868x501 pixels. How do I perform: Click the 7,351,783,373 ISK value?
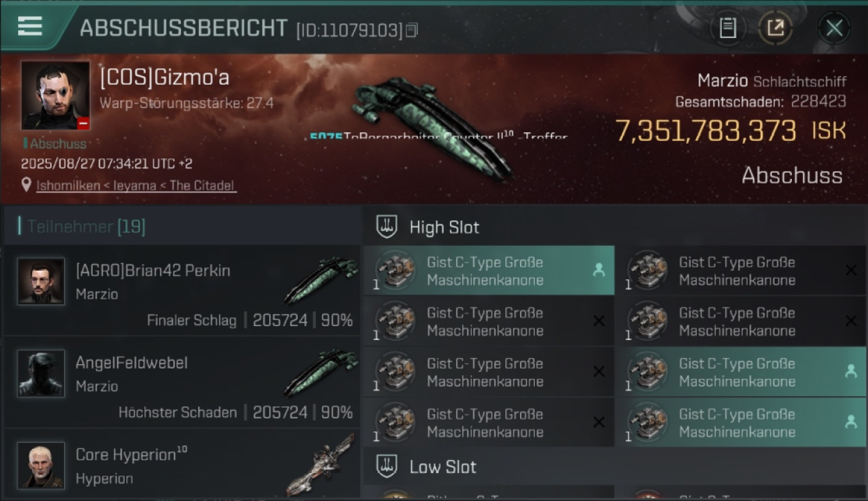tap(730, 131)
